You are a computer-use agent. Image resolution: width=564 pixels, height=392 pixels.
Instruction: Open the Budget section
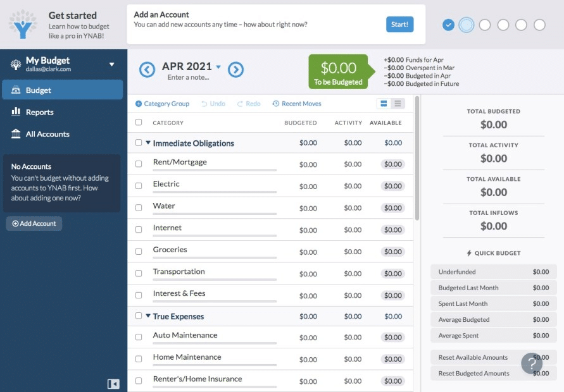63,90
